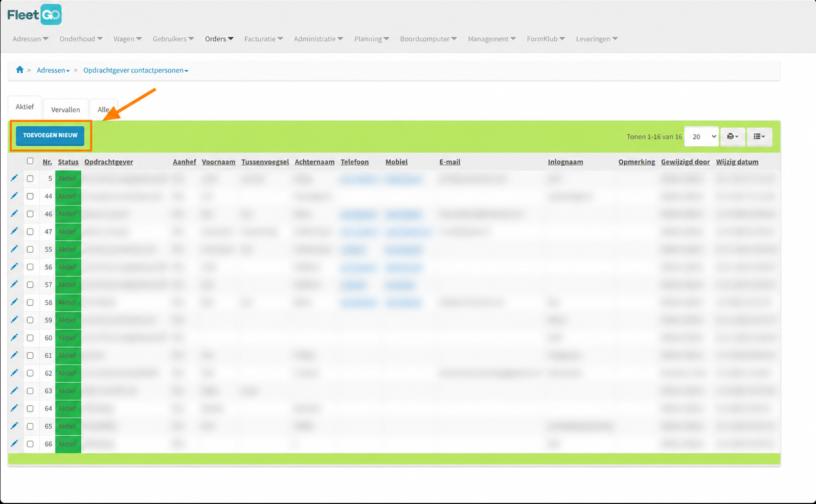The width and height of the screenshot is (816, 504).
Task: Open the Boordcomputer menu dropdown
Action: pyautogui.click(x=428, y=39)
